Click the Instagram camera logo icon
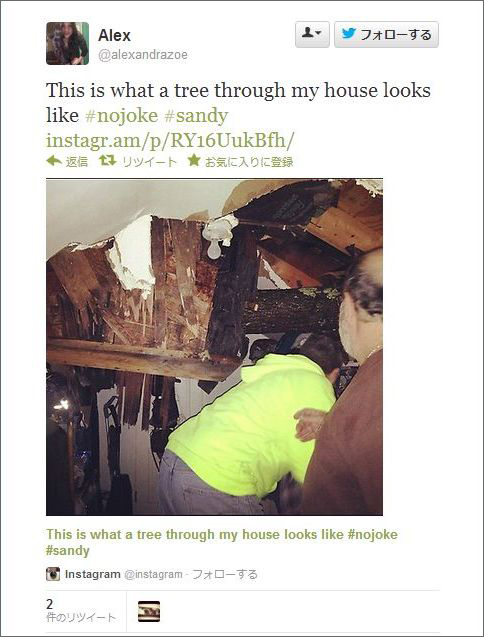The width and height of the screenshot is (484, 637). [53, 574]
